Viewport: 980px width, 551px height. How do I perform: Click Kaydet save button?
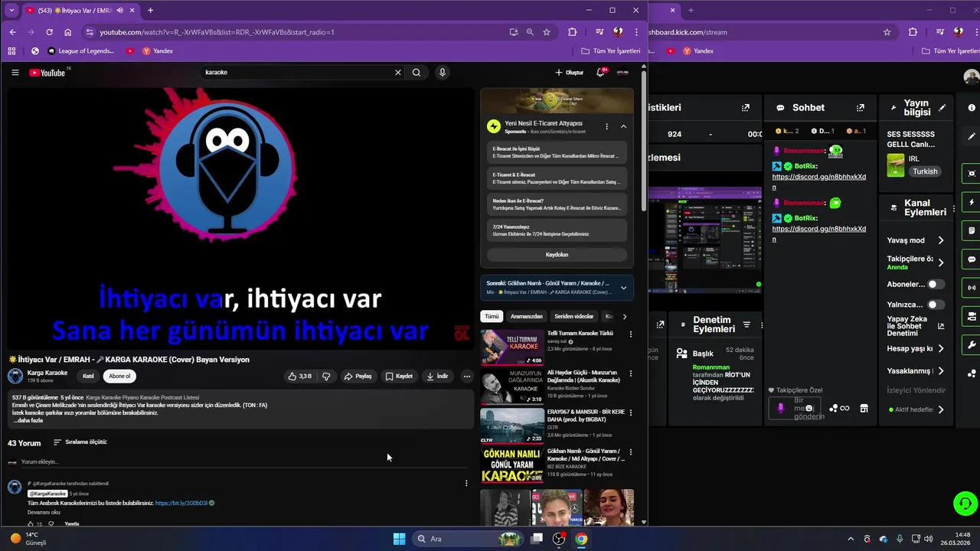(399, 376)
